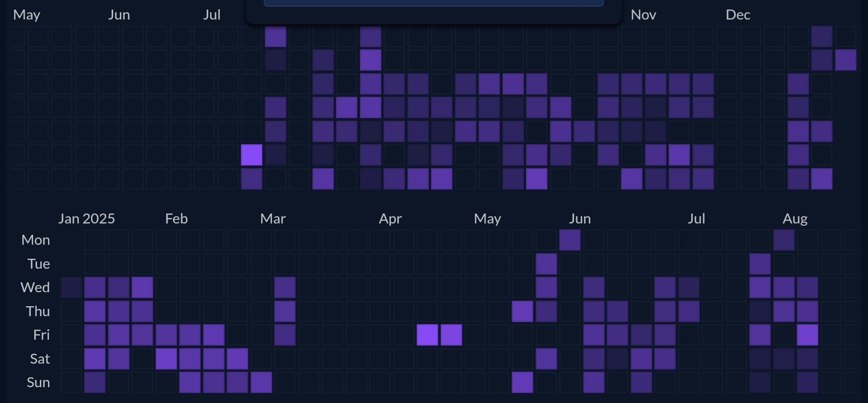Select the Friday cell in March 2025
The width and height of the screenshot is (868, 403).
click(285, 335)
